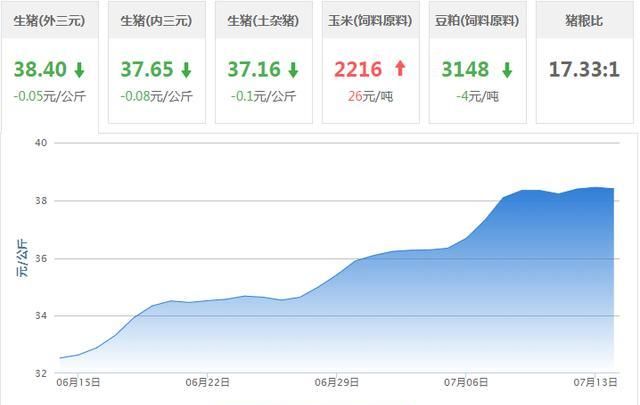Click the -0.08元/公斤 change text
Image resolution: width=640 pixels, height=405 pixels.
click(x=156, y=96)
